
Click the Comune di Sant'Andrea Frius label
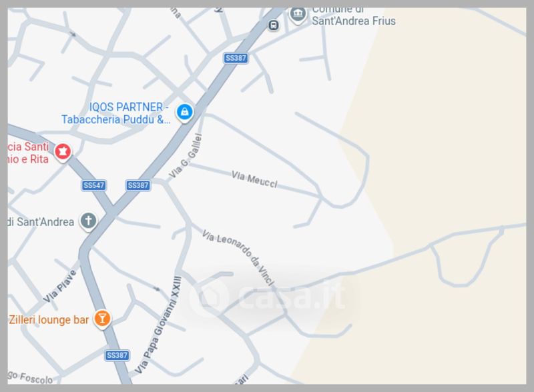(x=354, y=16)
